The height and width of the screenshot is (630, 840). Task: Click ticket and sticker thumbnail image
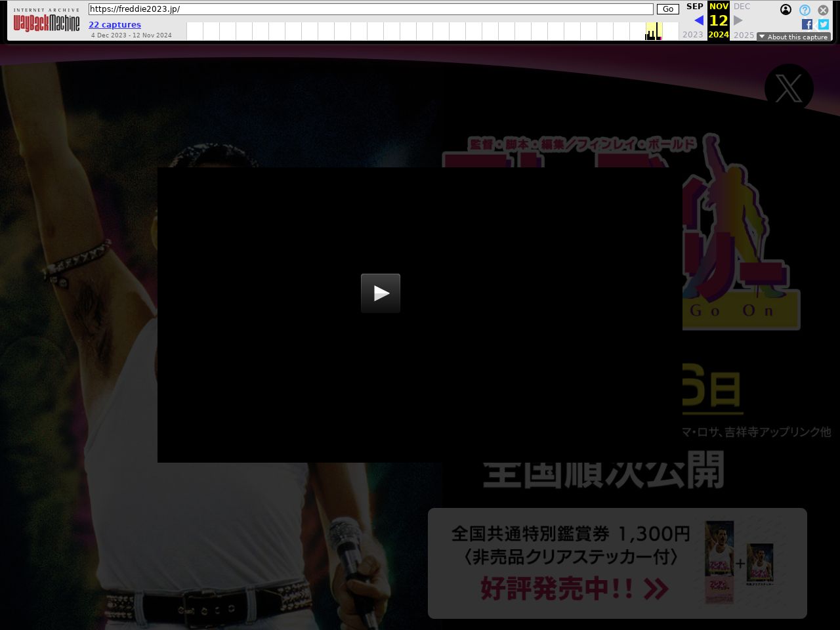(740, 562)
